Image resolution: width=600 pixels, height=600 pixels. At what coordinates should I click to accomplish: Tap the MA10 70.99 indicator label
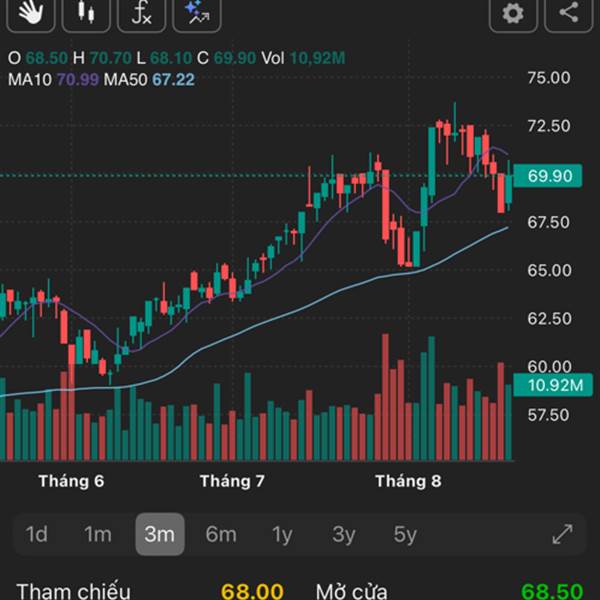(54, 80)
